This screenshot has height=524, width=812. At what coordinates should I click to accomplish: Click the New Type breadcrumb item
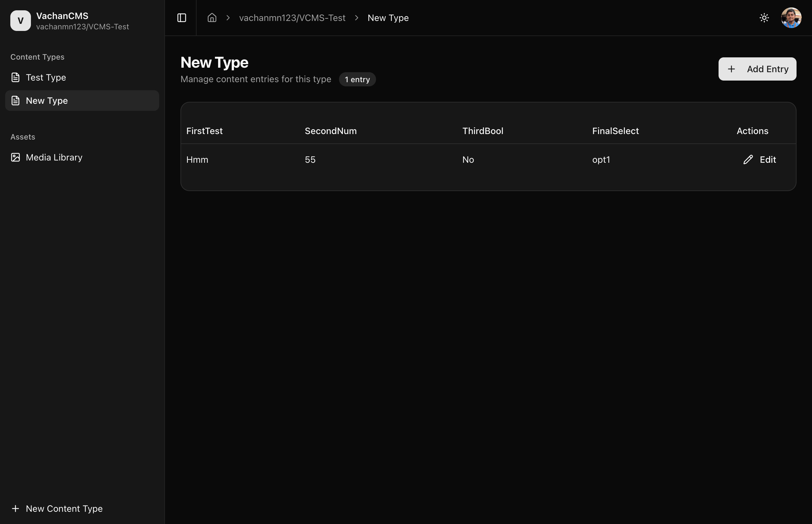pyautogui.click(x=388, y=18)
